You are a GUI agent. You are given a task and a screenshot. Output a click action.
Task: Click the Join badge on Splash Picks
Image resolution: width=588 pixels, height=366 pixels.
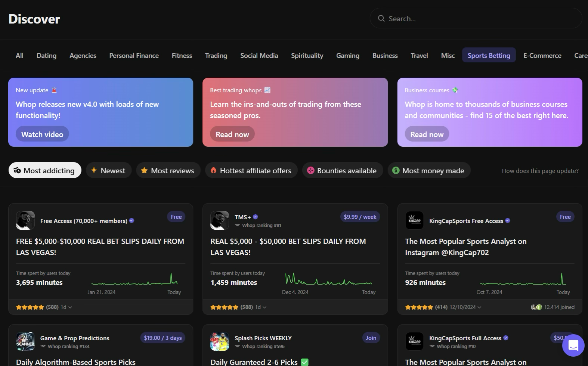(371, 338)
